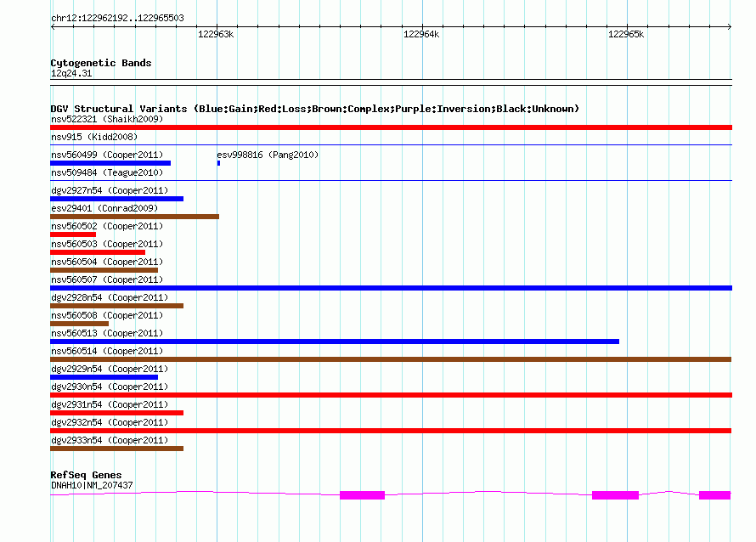Click the small esv998816 blue marker
Viewport: 756px width, 542px height.
point(218,163)
